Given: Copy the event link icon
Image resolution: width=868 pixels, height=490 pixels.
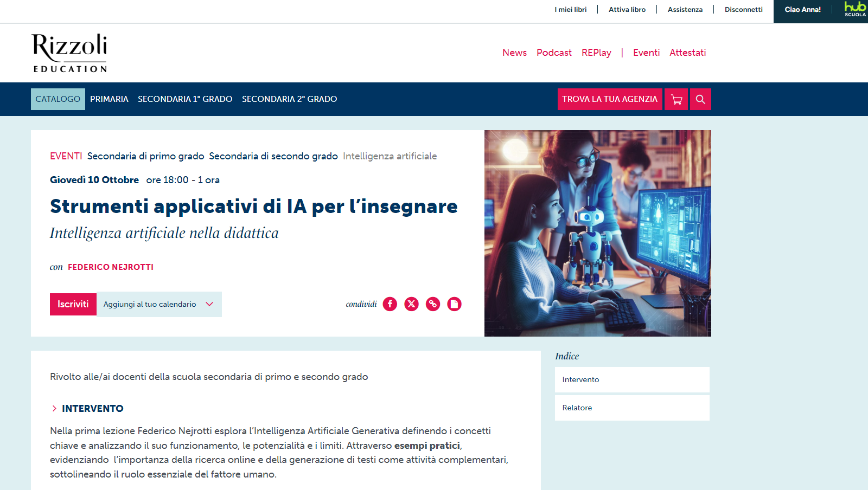Looking at the screenshot, I should click(x=433, y=304).
